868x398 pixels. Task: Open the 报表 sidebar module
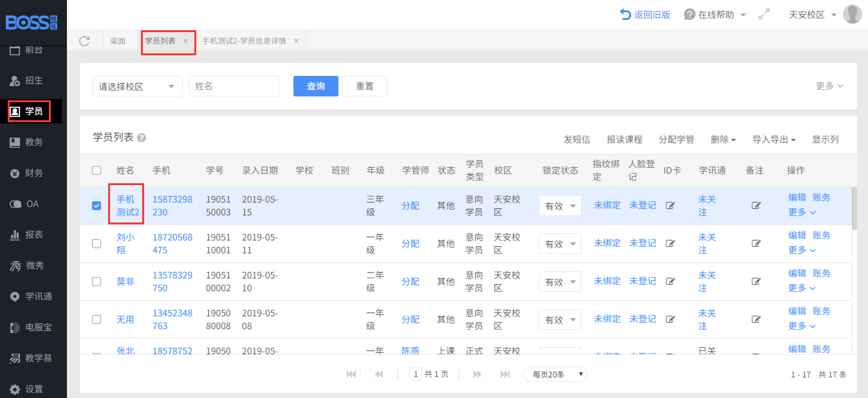[x=26, y=235]
